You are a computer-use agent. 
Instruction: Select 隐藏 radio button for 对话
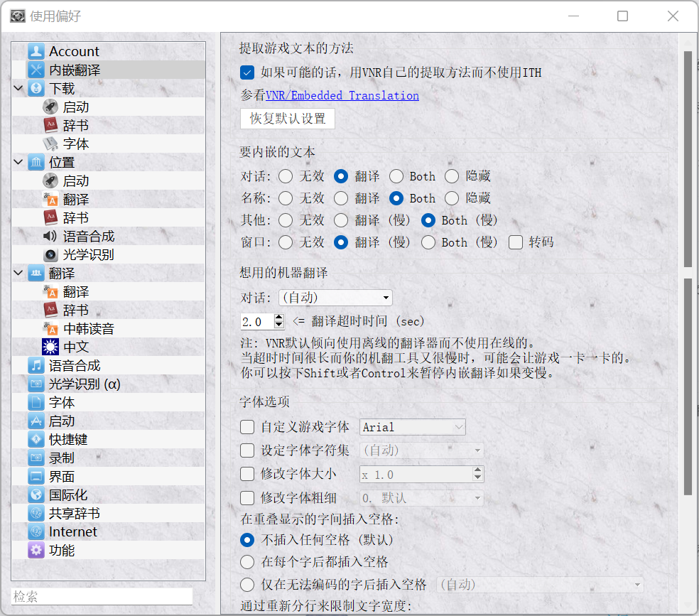click(452, 176)
